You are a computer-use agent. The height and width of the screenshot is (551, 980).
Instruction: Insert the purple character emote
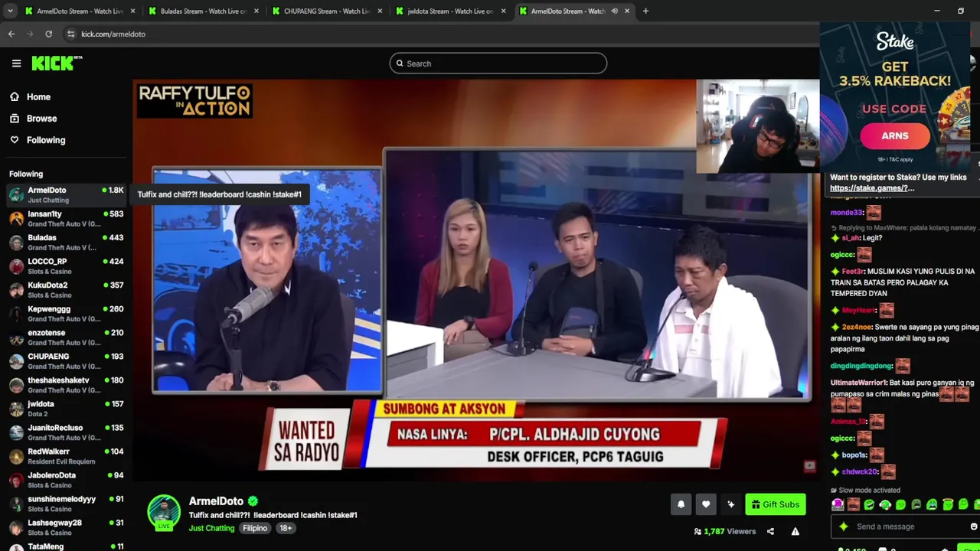tap(838, 504)
